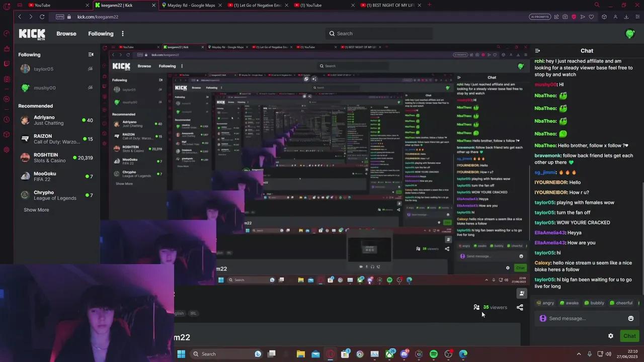Click the green Chat send button

pos(629,336)
